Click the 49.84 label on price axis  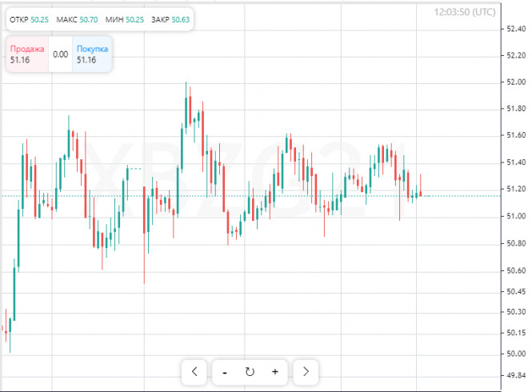[x=516, y=375]
